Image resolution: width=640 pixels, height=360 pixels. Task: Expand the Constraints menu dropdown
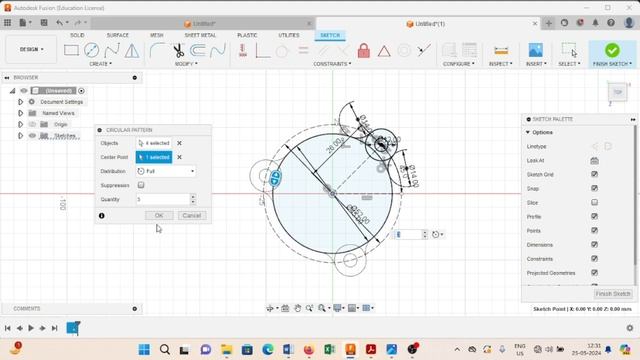point(332,64)
